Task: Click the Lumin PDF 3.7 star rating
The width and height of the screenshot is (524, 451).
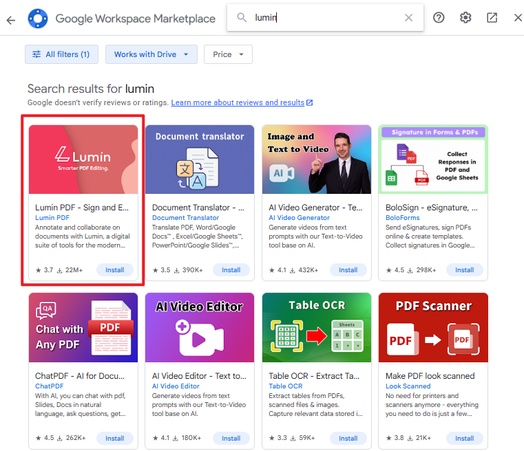Action: 44,270
